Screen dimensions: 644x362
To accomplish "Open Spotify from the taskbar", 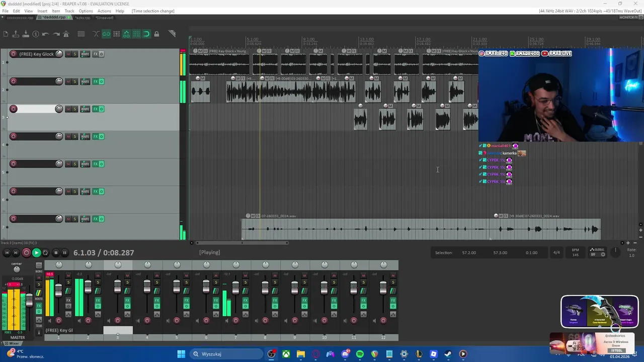I will (360, 354).
